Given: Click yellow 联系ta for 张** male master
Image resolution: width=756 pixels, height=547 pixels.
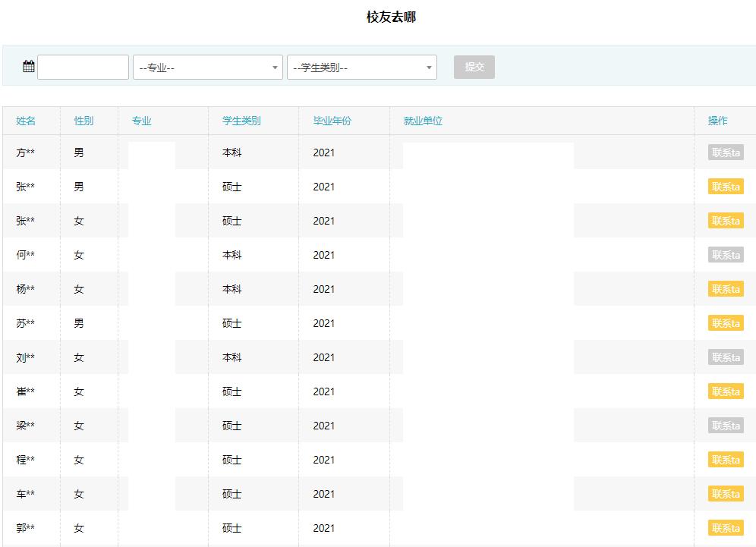Looking at the screenshot, I should tap(725, 187).
